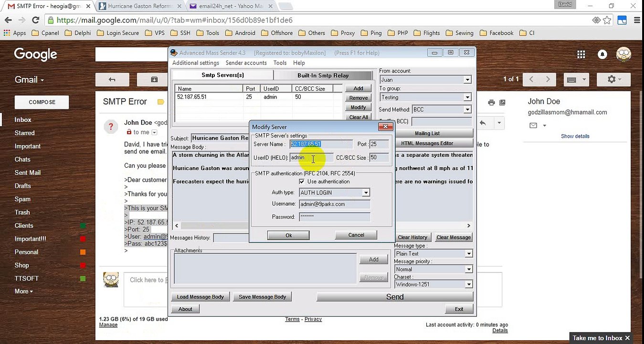Click TTSOFT label green color square
The height and width of the screenshot is (344, 644).
click(83, 279)
